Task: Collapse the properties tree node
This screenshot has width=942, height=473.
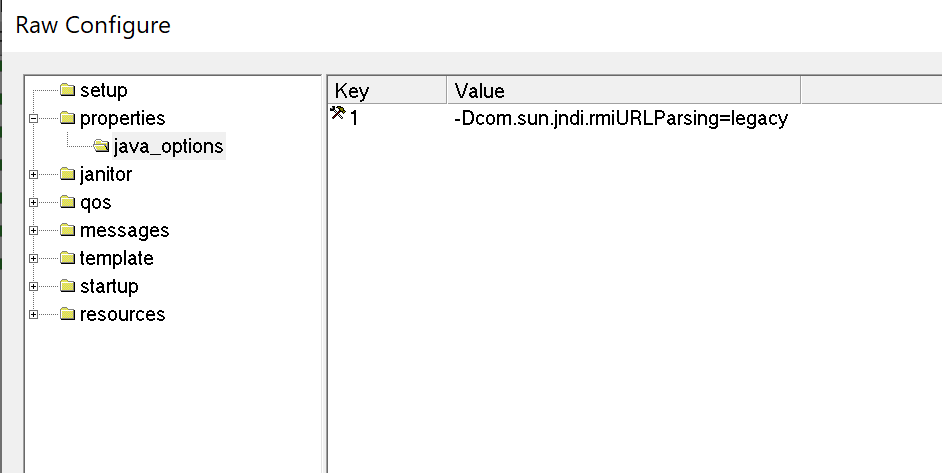Action: coord(35,119)
